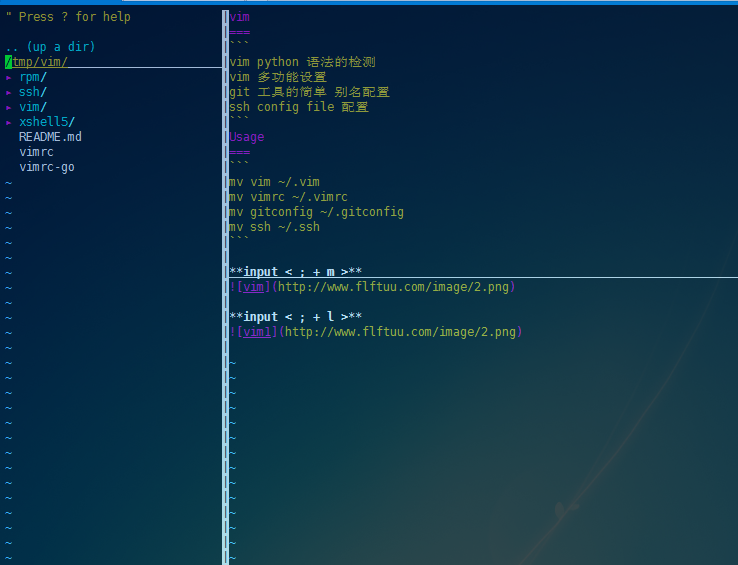The height and width of the screenshot is (565, 738).
Task: Click the 'Press ? for help' hint line
Action: click(68, 17)
